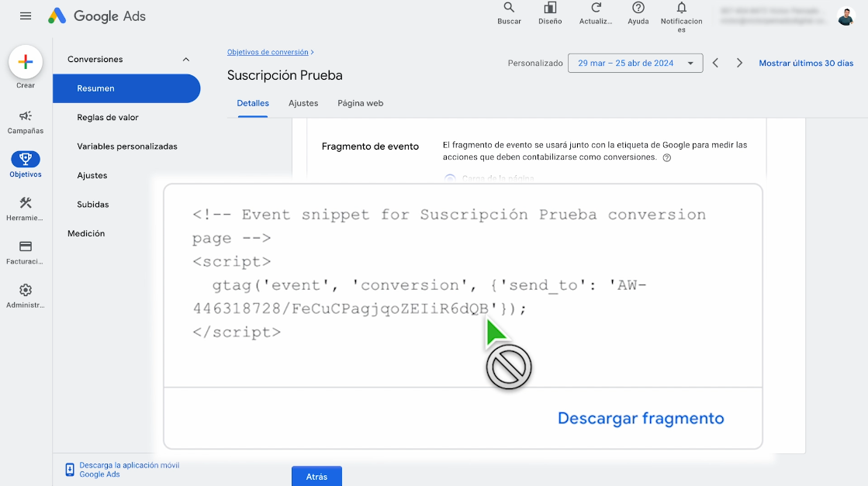Open the Ayuda help menu
The height and width of the screenshot is (486, 868).
pyautogui.click(x=638, y=14)
